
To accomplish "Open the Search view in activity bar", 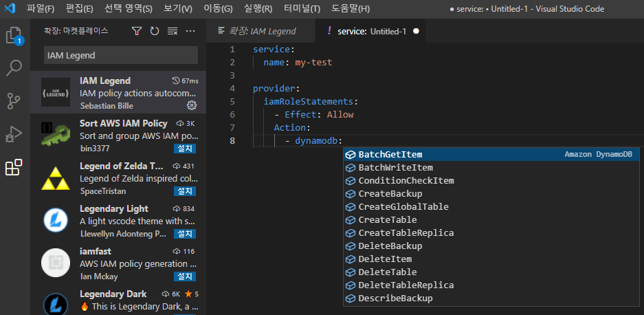I will [x=14, y=68].
